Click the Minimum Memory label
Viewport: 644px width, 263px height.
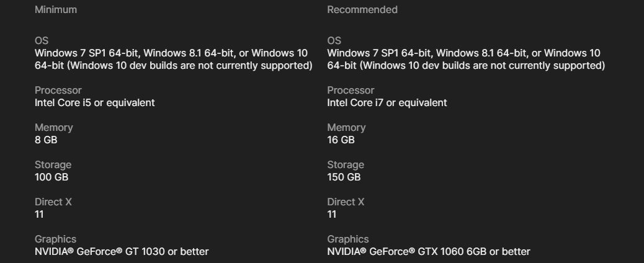coord(54,127)
